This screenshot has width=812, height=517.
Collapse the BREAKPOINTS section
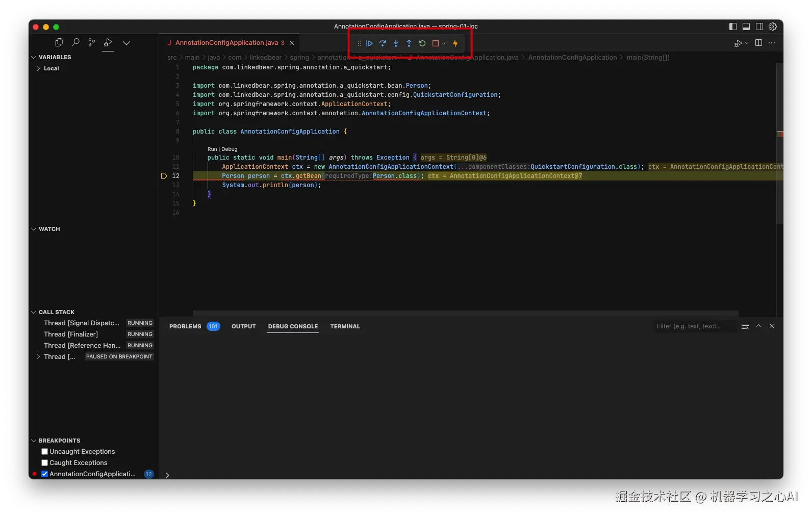click(34, 441)
